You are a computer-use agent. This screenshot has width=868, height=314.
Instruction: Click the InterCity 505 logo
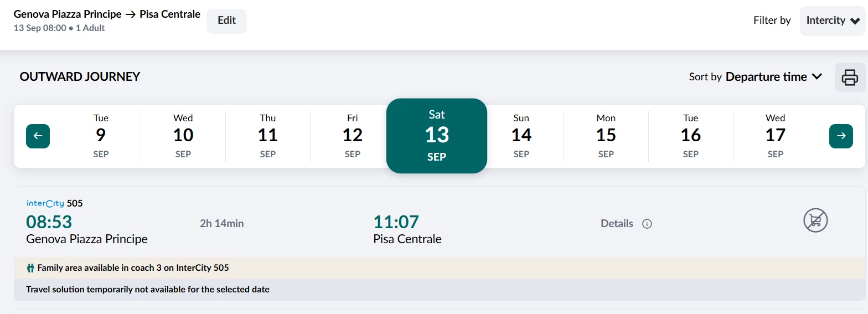[x=45, y=203]
